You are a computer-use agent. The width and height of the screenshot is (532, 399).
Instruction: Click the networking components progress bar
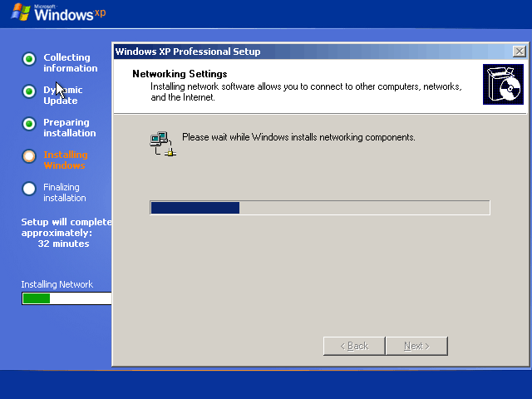(320, 208)
